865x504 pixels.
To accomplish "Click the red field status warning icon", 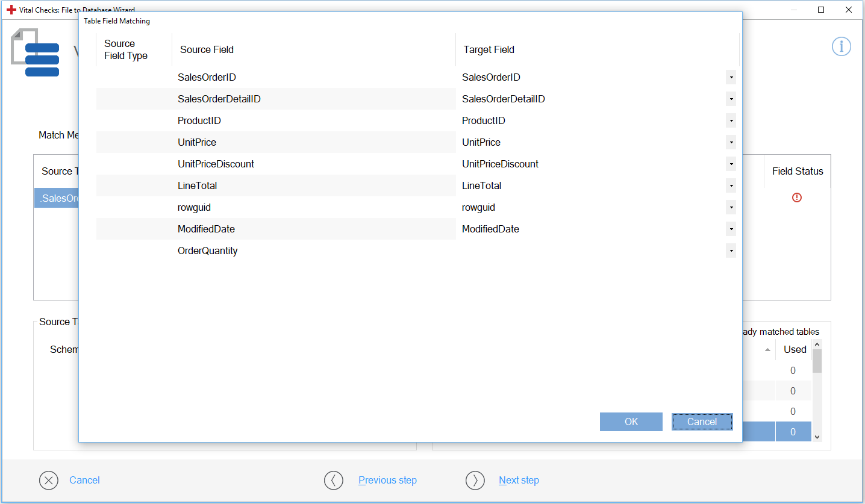I will 797,198.
